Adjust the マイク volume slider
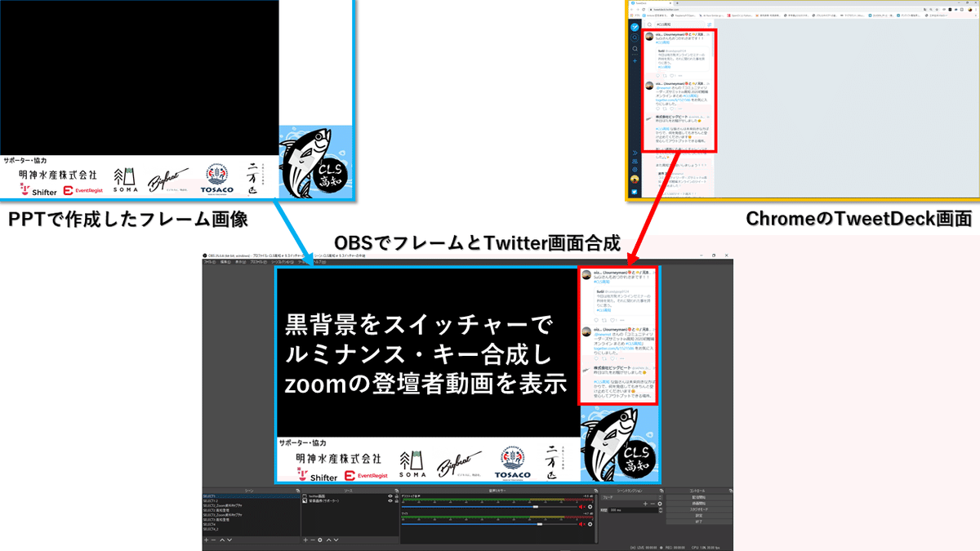980x551 pixels. pos(539,524)
